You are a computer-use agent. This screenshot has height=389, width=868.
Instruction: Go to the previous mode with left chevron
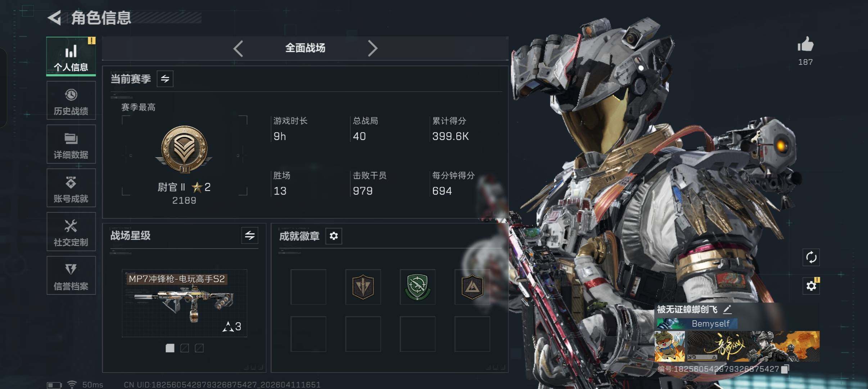click(238, 48)
